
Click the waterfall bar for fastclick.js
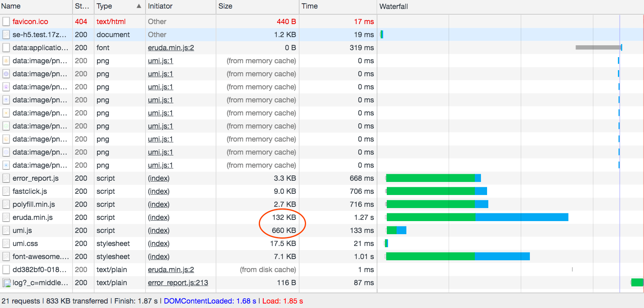pos(437,191)
